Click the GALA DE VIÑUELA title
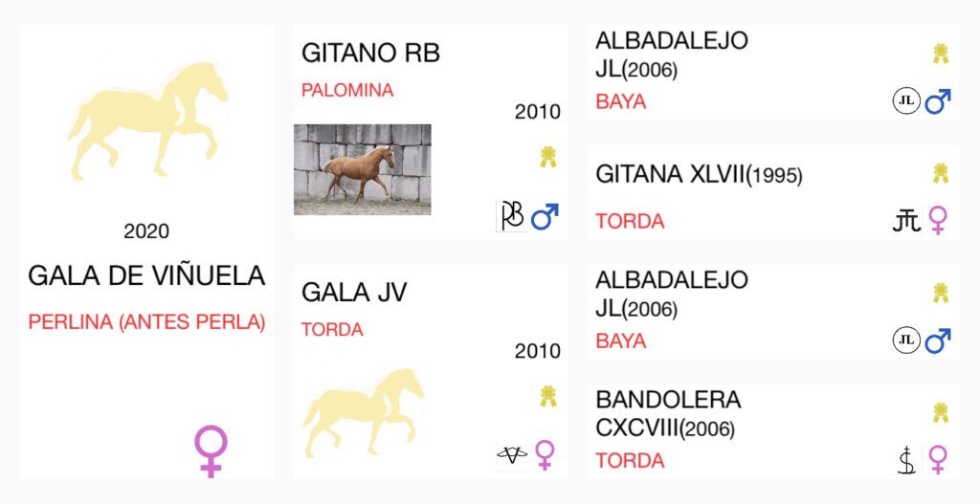The image size is (980, 504). click(x=146, y=275)
